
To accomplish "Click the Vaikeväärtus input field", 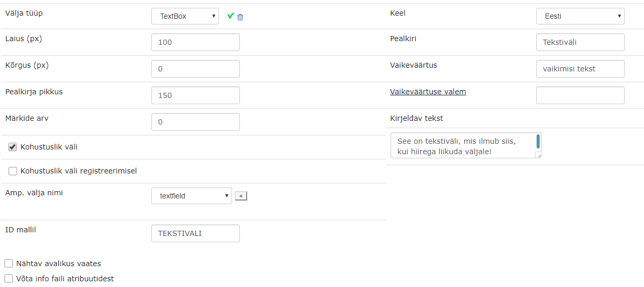I will (580, 69).
